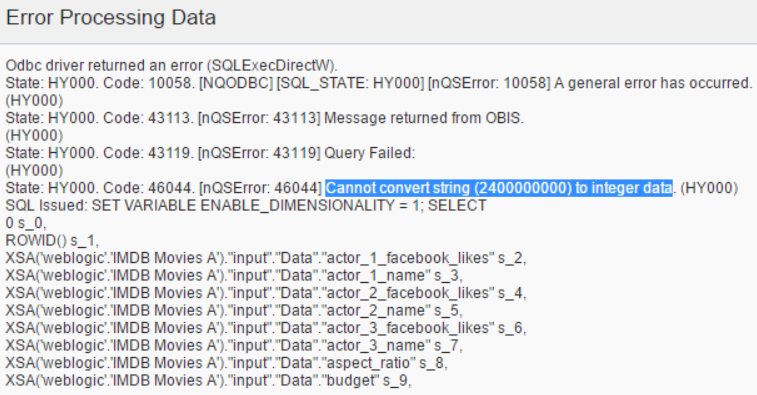Click the actor_1_facebook_likes column line
757x395 pixels.
(x=266, y=258)
